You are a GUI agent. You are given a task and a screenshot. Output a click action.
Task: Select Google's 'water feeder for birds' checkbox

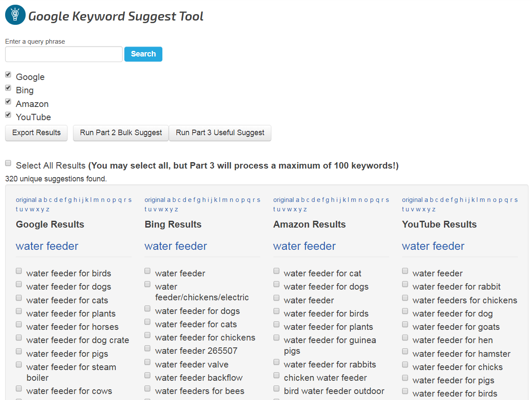[19, 271]
